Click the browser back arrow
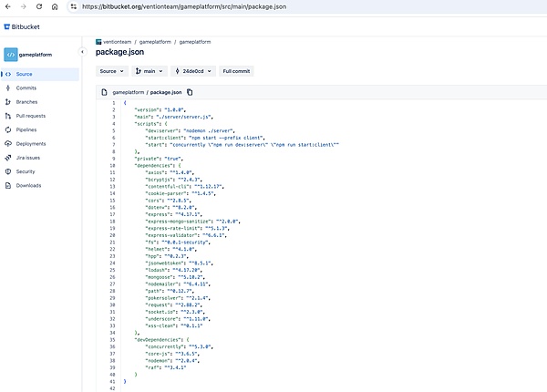Screen dimensions: 547x392 (x=7, y=6)
